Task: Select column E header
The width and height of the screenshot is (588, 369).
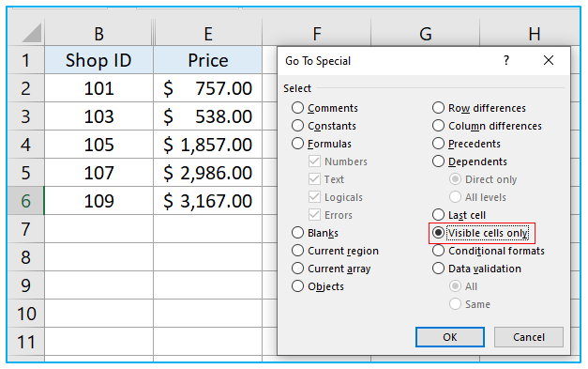Action: coord(208,33)
